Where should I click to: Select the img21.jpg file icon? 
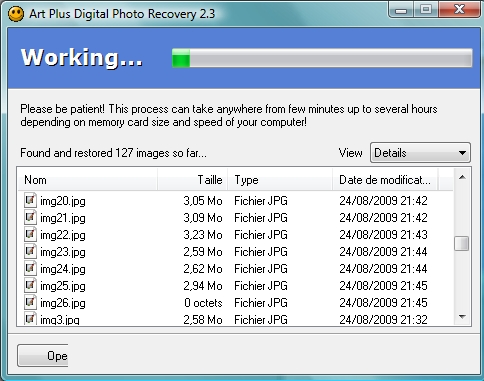(30, 217)
